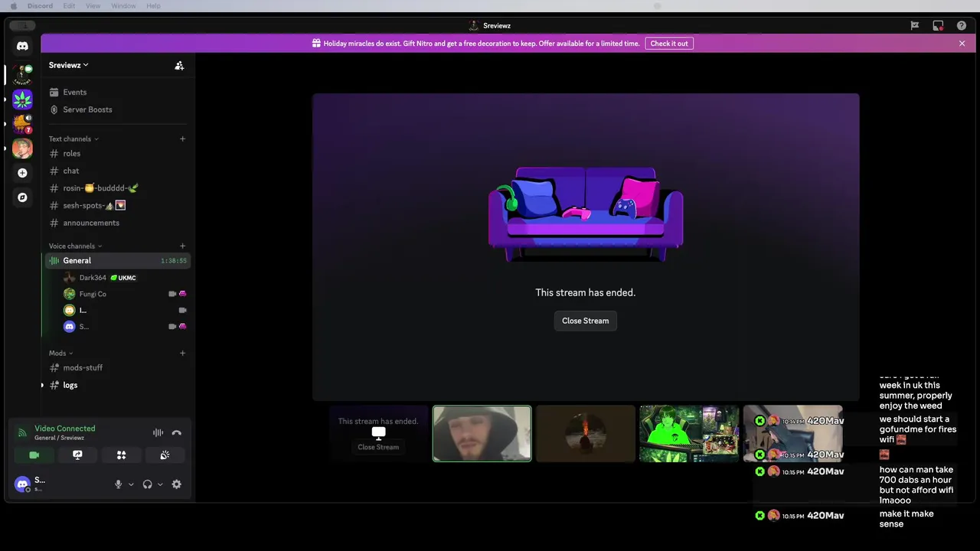Select the hooded person video tile
This screenshot has width=980, height=551.
tap(482, 434)
